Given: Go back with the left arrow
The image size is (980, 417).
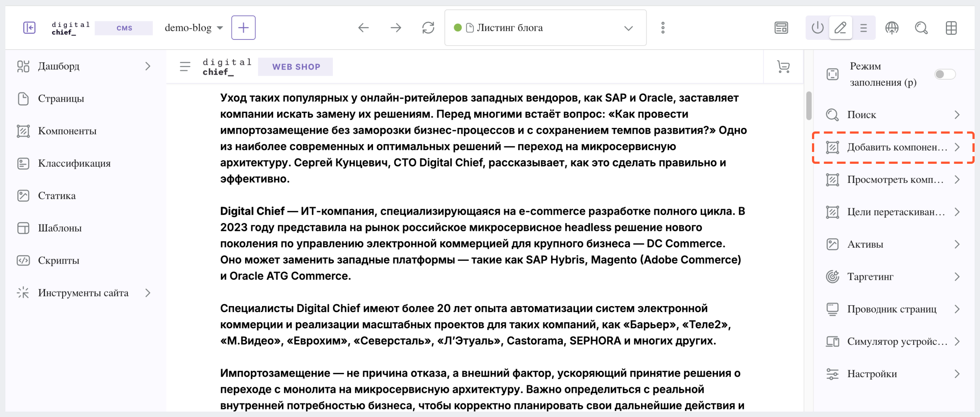Looking at the screenshot, I should click(364, 28).
